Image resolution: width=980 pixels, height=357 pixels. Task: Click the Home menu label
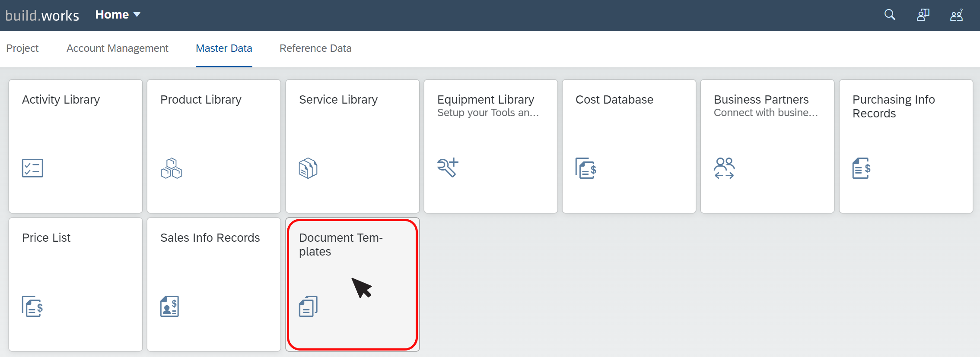(x=112, y=15)
